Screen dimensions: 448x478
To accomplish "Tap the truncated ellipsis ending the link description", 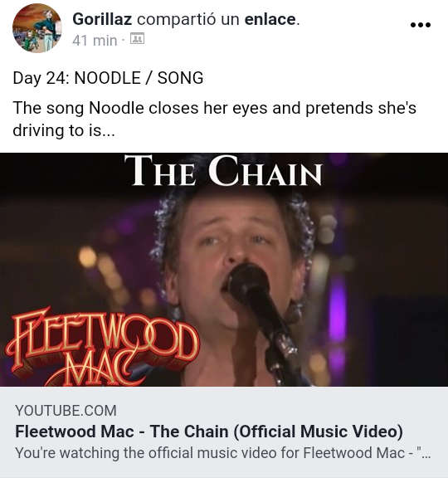I will [x=426, y=453].
